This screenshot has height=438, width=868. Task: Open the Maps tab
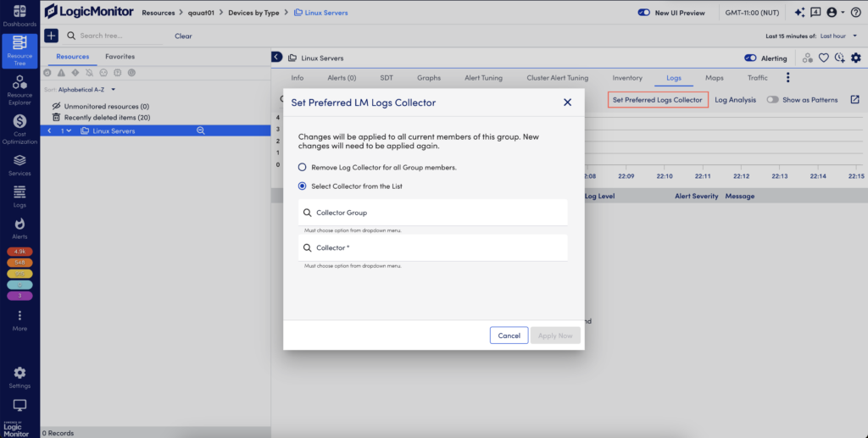(714, 78)
